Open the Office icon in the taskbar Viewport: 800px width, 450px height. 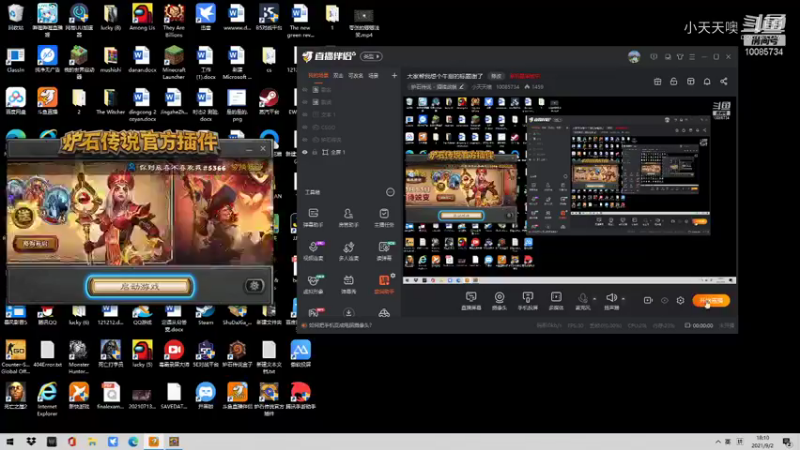pos(72,442)
